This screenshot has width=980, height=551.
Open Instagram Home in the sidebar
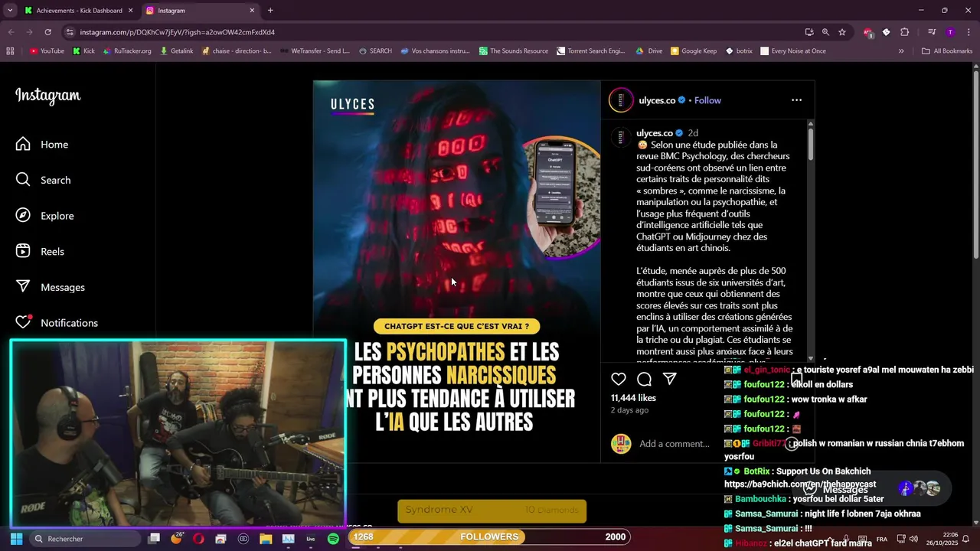pyautogui.click(x=42, y=145)
